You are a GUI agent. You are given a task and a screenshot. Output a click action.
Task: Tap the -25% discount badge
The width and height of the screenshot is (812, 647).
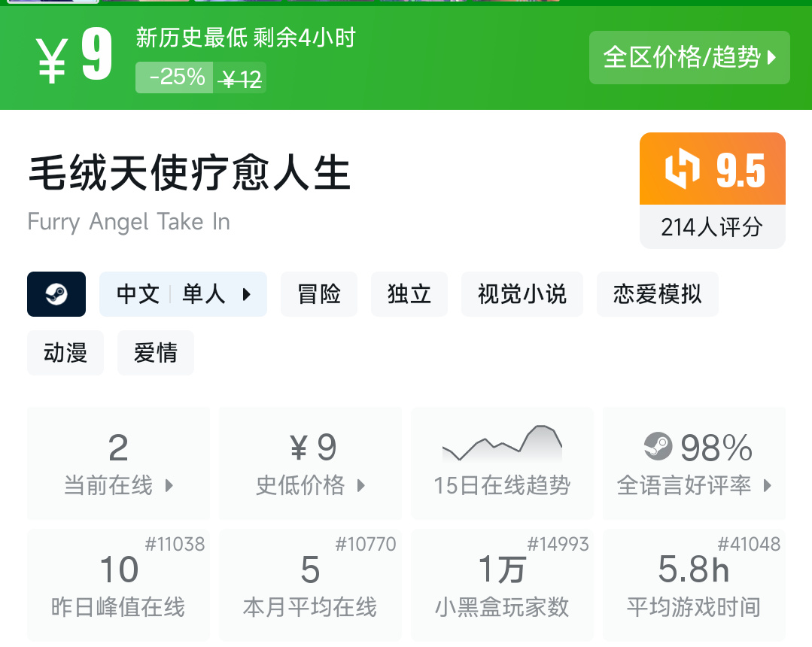pos(174,77)
